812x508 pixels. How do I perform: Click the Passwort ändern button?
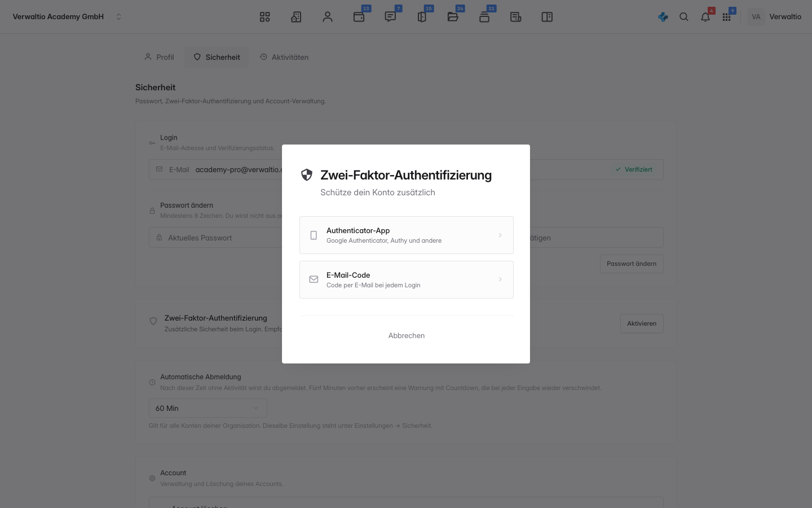click(x=632, y=264)
